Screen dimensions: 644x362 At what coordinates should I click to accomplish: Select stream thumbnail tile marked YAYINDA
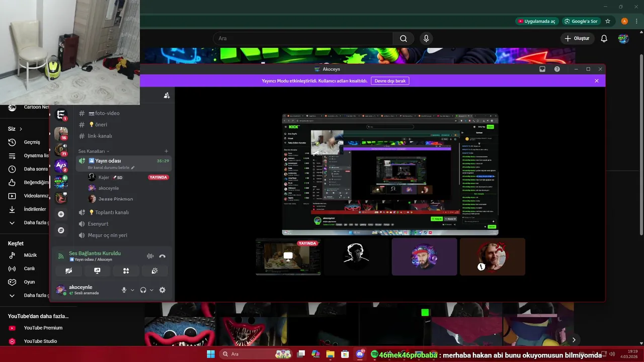pyautogui.click(x=288, y=257)
